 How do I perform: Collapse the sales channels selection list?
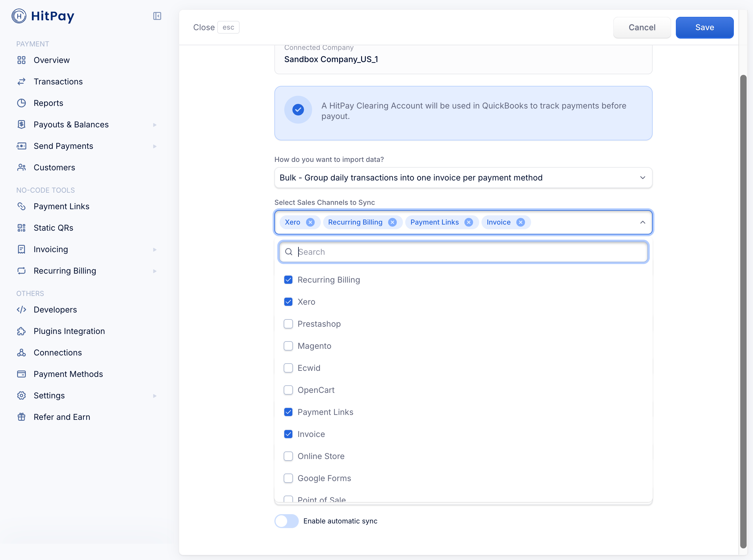(x=642, y=222)
